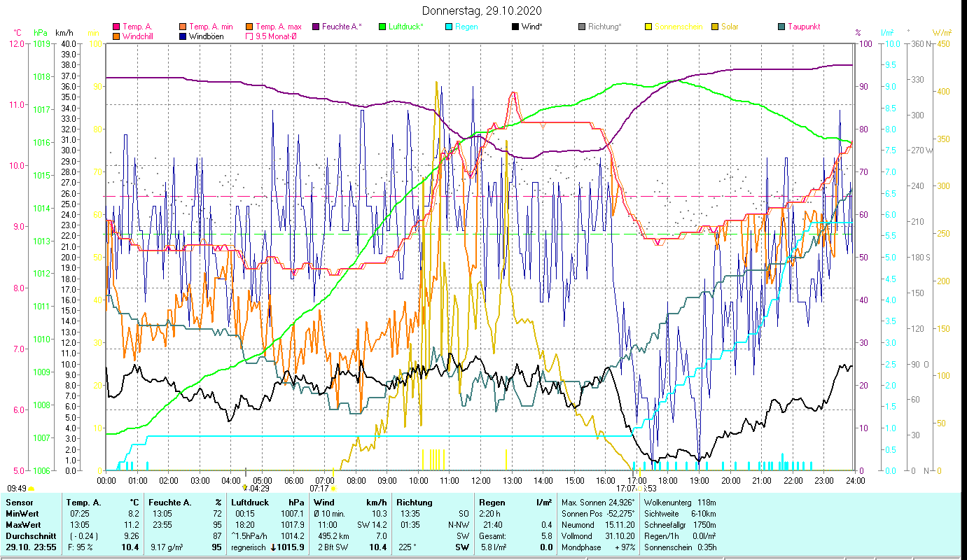Screen dimensions: 967x560
Task: Click the 'hPa' axis unit label above the left scale
Action: click(x=41, y=33)
